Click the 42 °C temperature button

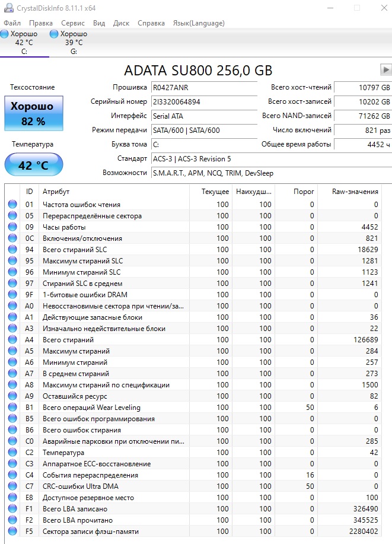pyautogui.click(x=34, y=165)
